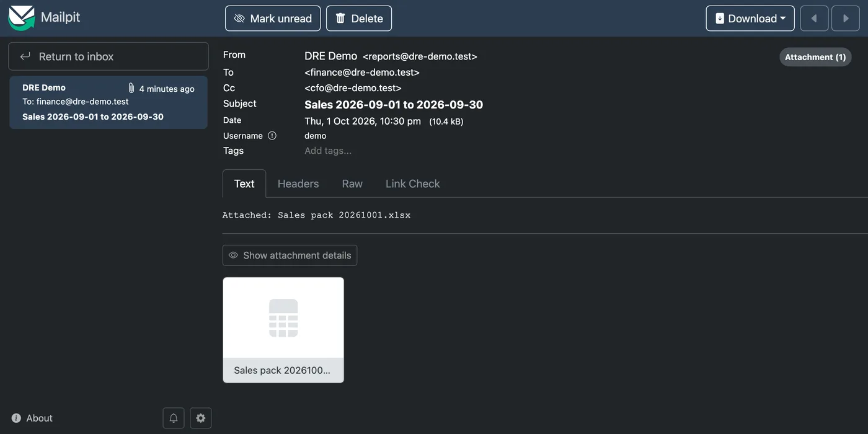Click the body text Attached: Sales pack 20261001.xlsx
This screenshot has height=434, width=868.
point(316,215)
